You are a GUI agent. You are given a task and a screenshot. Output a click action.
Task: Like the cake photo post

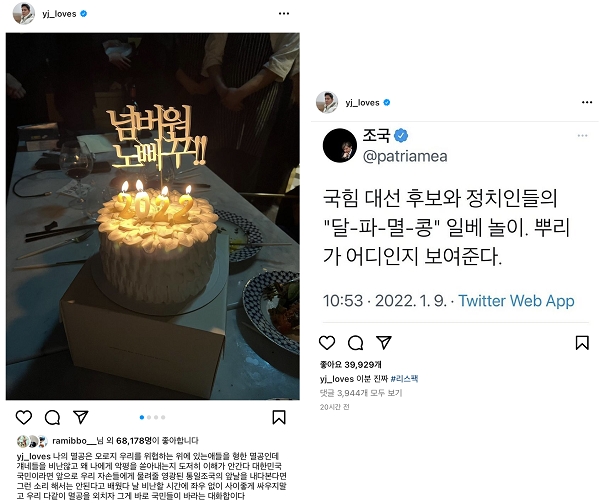pos(23,417)
